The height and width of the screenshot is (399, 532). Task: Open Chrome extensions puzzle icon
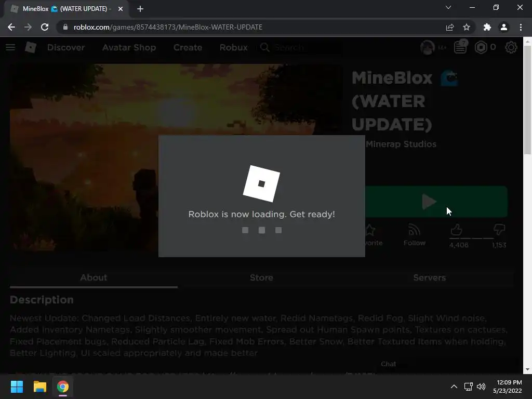pos(487,27)
